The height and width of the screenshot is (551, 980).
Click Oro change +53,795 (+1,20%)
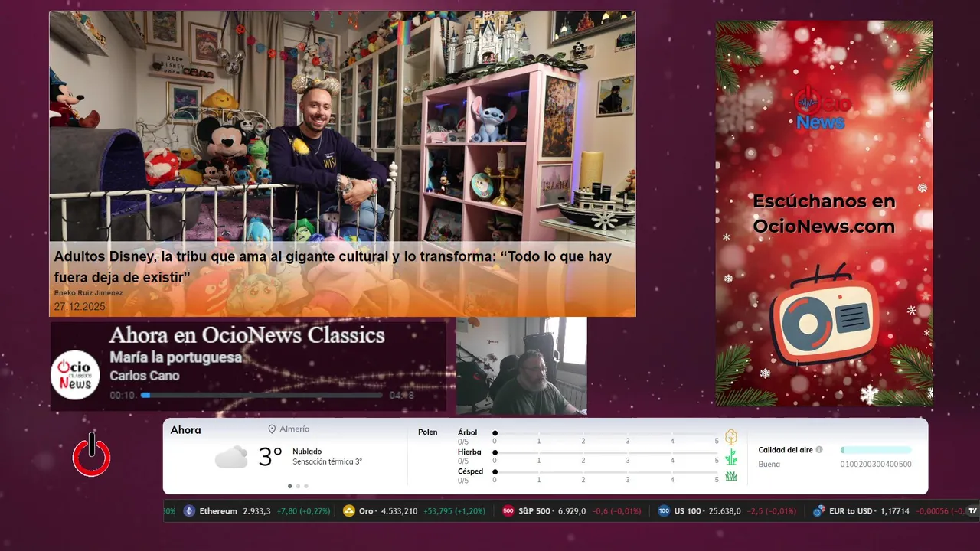click(x=456, y=511)
